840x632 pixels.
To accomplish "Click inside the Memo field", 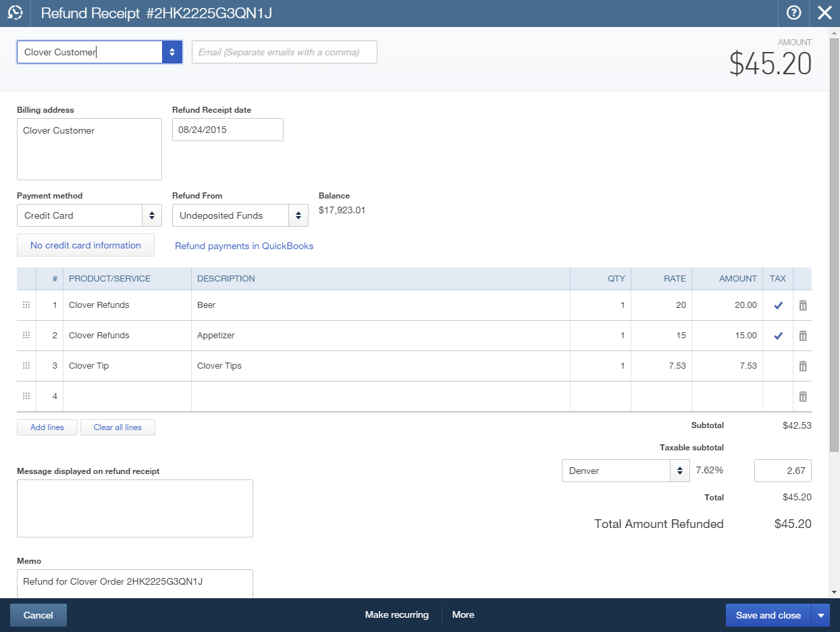I will tap(135, 581).
